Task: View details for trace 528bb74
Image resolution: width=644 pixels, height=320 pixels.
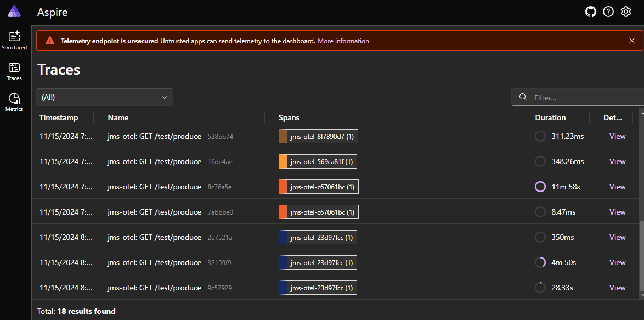Action: coord(617,136)
